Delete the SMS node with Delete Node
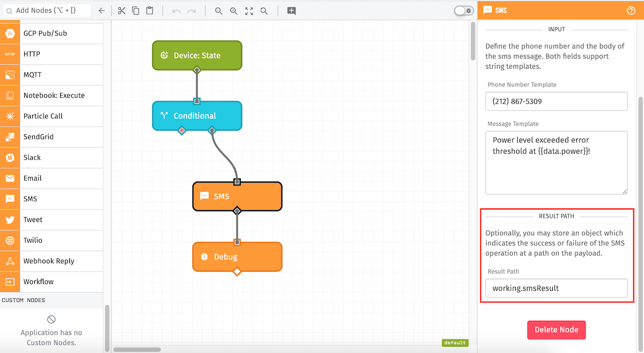This screenshot has height=353, width=644. (x=557, y=330)
